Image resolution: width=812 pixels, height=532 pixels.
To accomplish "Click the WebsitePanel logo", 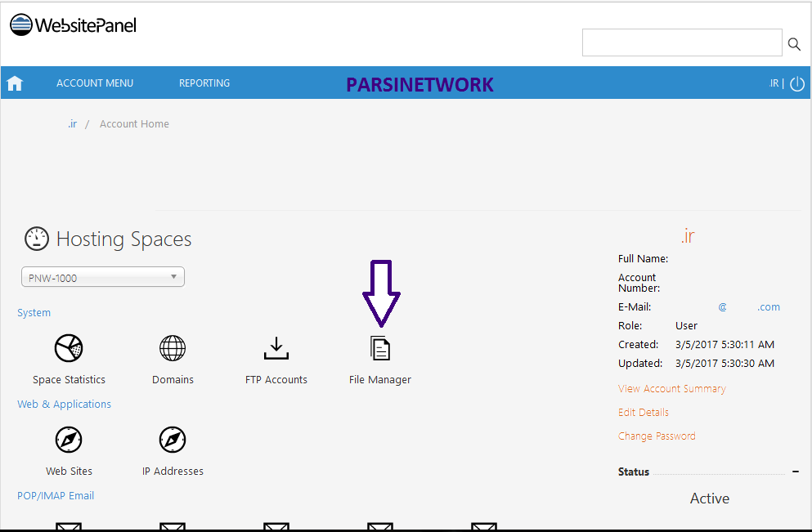I will point(73,25).
